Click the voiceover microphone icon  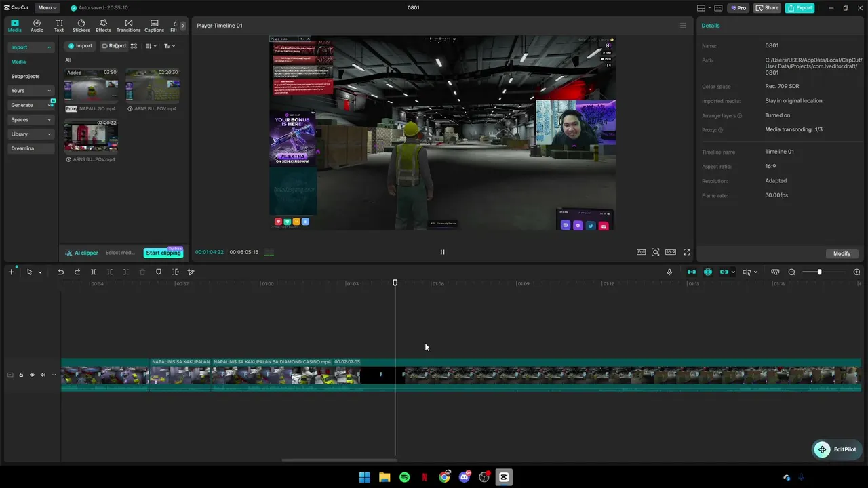click(669, 272)
